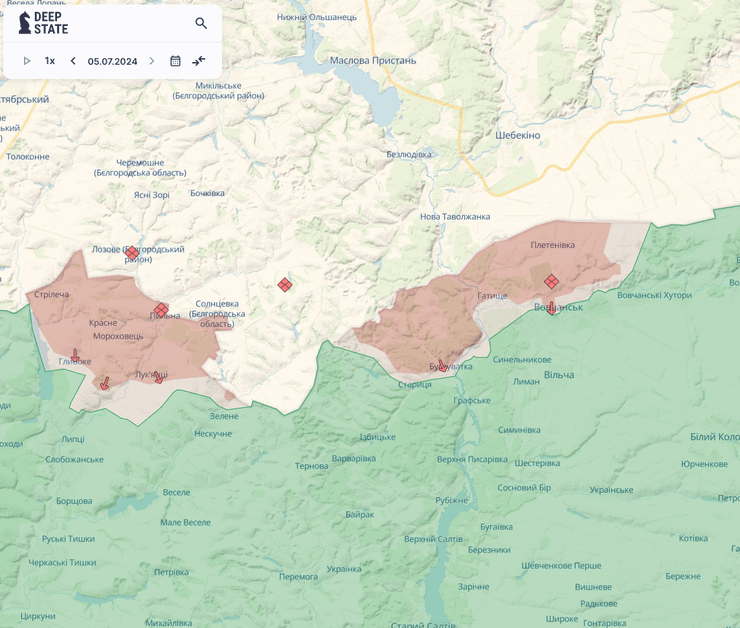Viewport: 740px width, 628px height.
Task: Select unit marker below Плетенівка
Action: click(x=551, y=282)
